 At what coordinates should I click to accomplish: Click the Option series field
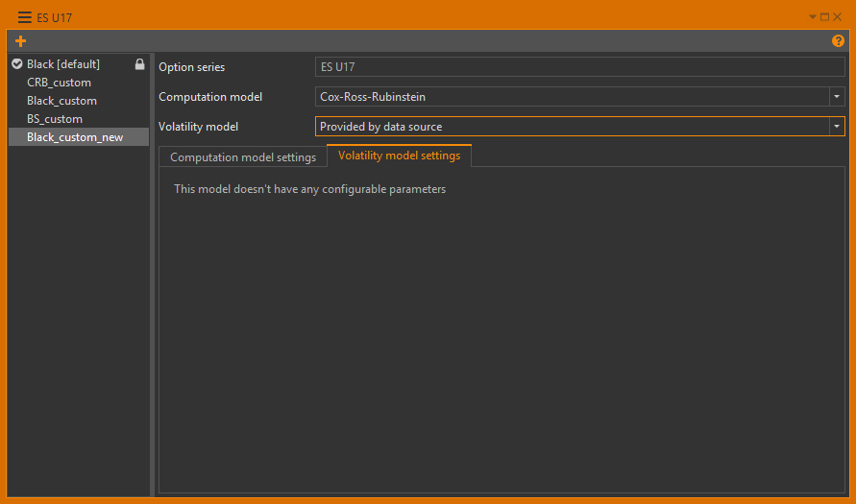click(x=579, y=67)
